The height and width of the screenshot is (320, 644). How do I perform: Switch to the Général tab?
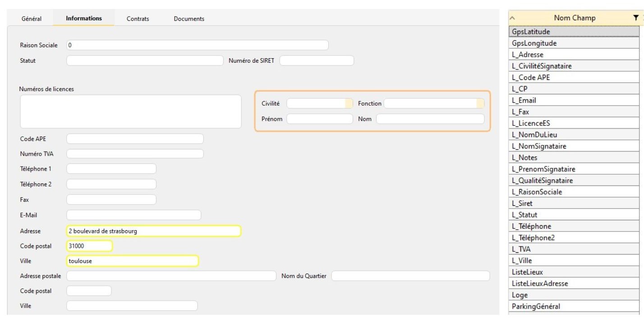click(x=32, y=19)
